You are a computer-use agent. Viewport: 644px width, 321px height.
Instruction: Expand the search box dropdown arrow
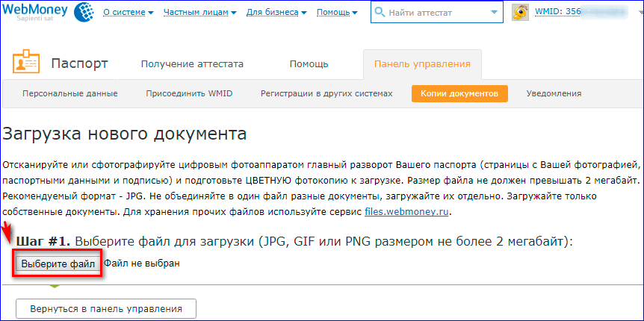(493, 13)
